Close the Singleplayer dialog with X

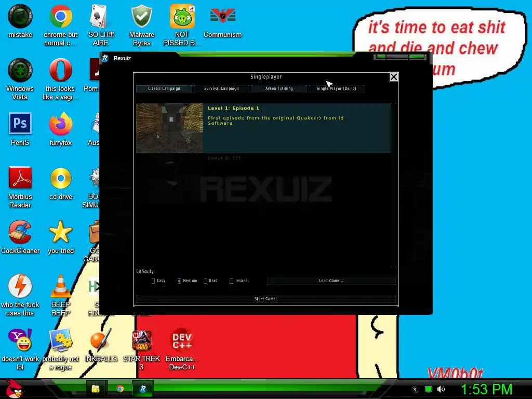(x=394, y=77)
